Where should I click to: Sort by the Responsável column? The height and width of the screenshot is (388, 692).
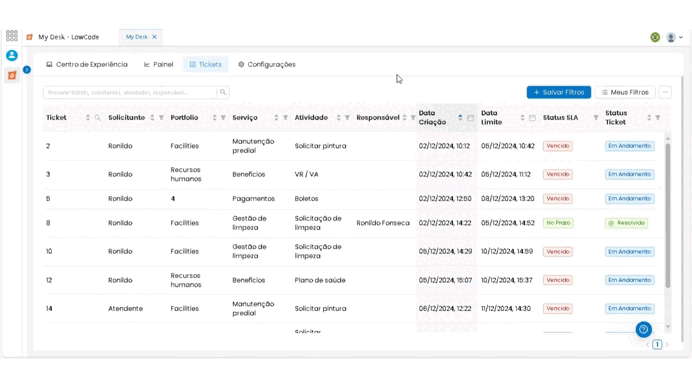tap(404, 117)
